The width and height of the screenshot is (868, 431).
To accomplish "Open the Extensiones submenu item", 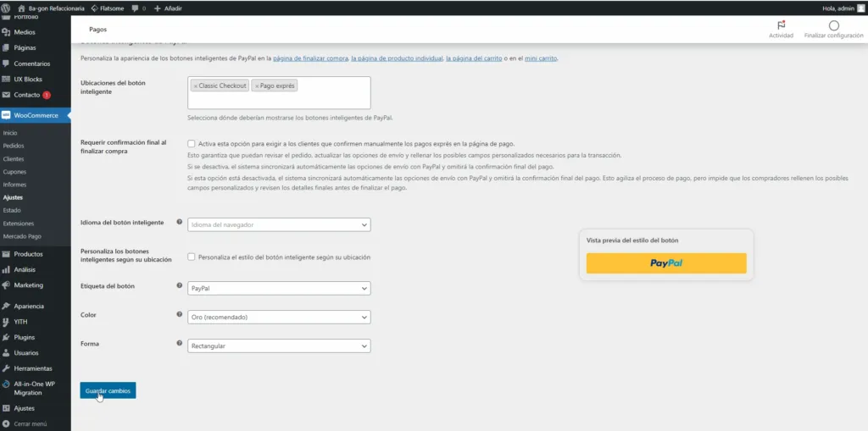I will [x=19, y=224].
